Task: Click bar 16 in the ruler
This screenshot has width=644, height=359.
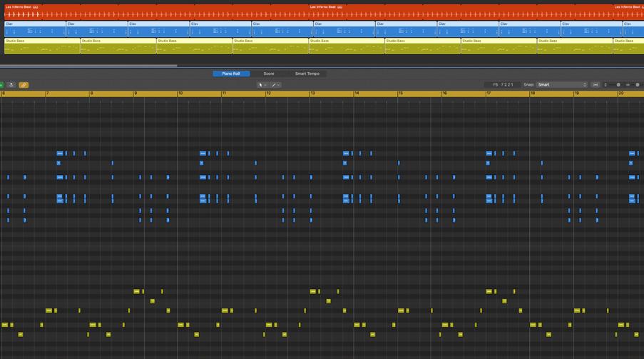Action: click(x=444, y=93)
